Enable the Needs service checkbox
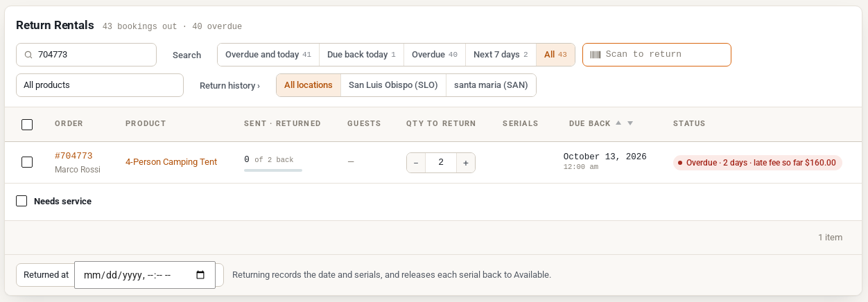 pyautogui.click(x=21, y=201)
